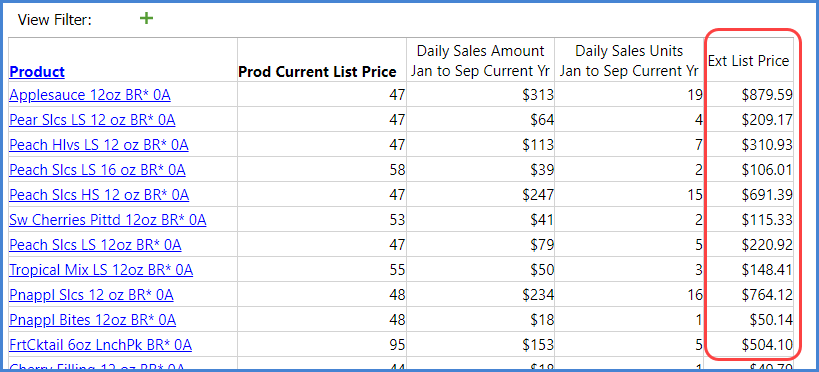The height and width of the screenshot is (372, 819).
Task: Click the View Filter label
Action: coord(55,20)
